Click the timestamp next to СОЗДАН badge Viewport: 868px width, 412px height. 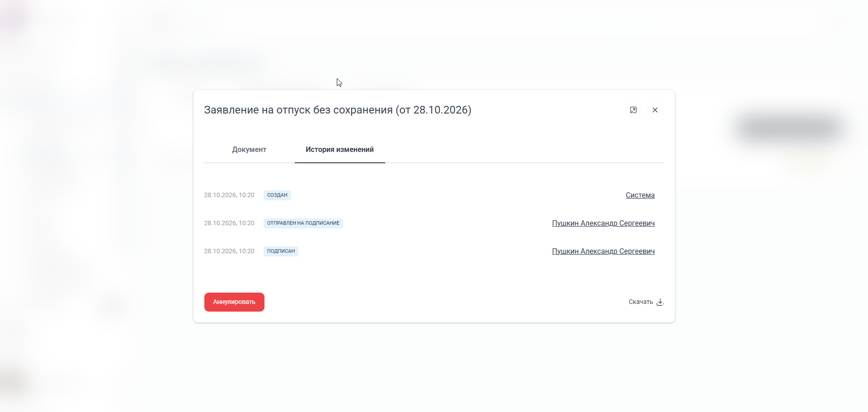(x=229, y=195)
